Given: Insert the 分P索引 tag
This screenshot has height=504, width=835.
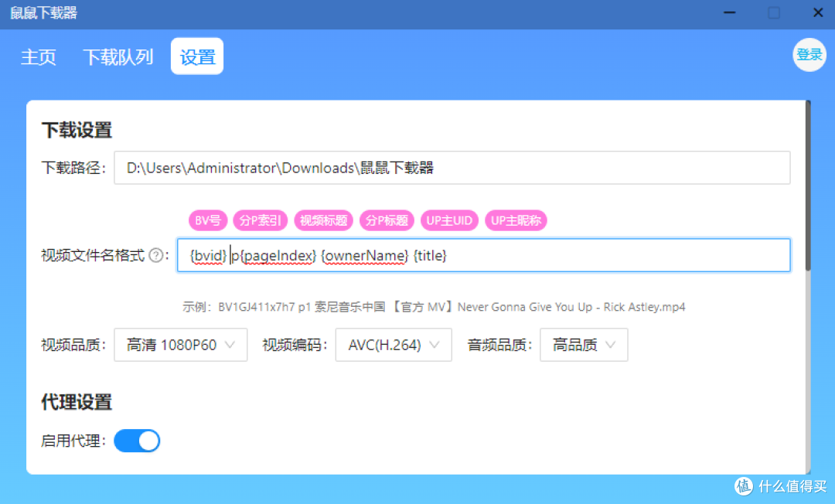Looking at the screenshot, I should pos(260,220).
